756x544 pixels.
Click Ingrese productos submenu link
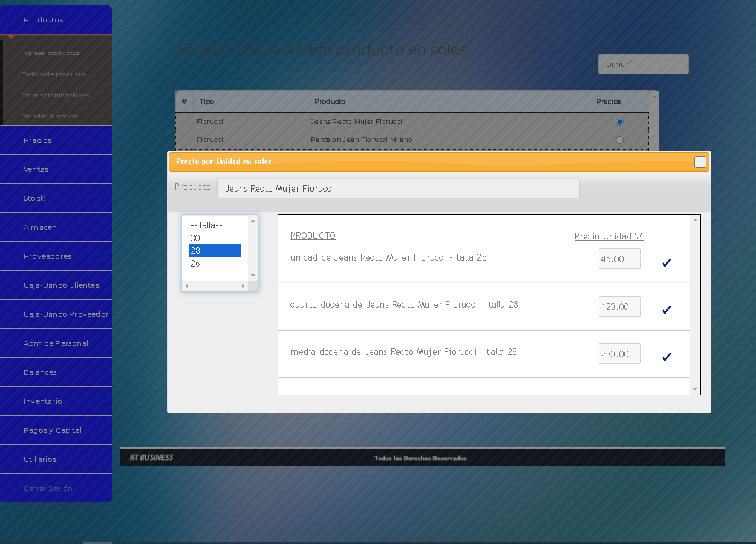click(50, 53)
